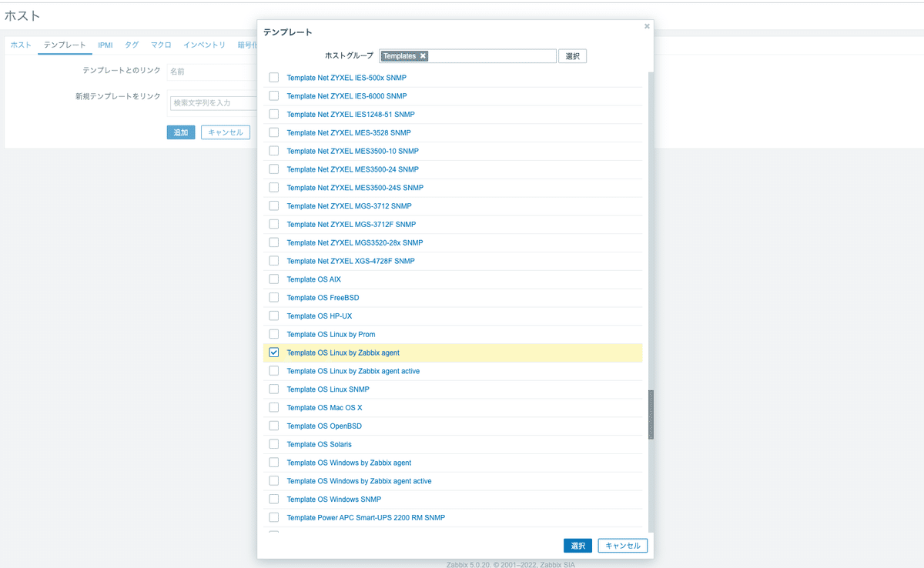Click キャンセル button on the host form

coord(226,132)
